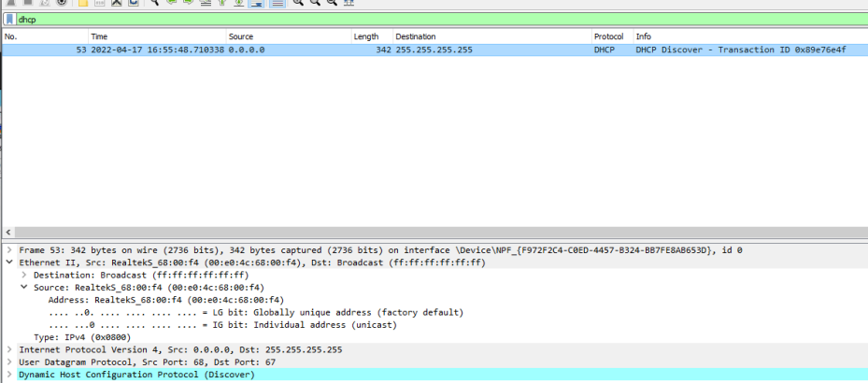Click the dhcp display filter field
The image size is (868, 383).
pos(374,19)
